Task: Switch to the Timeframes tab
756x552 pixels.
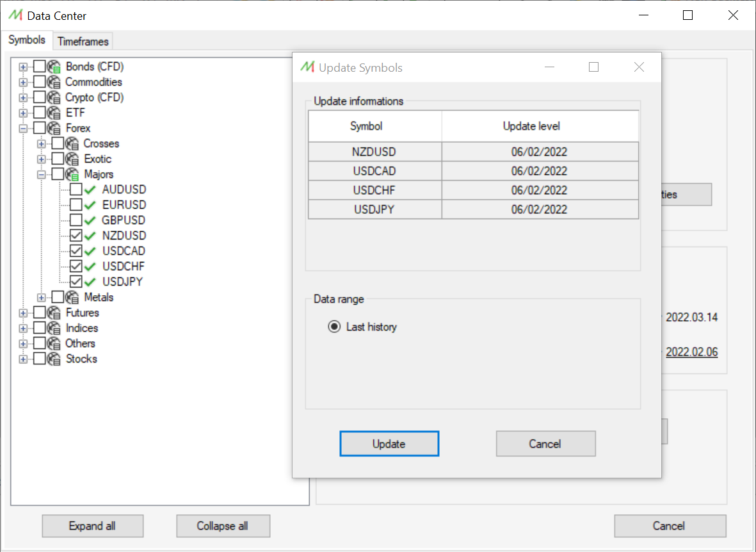Action: pos(83,42)
